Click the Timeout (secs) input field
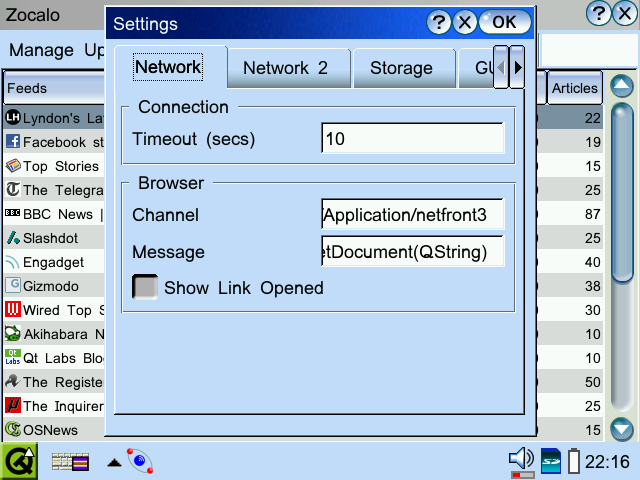Viewport: 640px width, 480px height. tap(413, 139)
